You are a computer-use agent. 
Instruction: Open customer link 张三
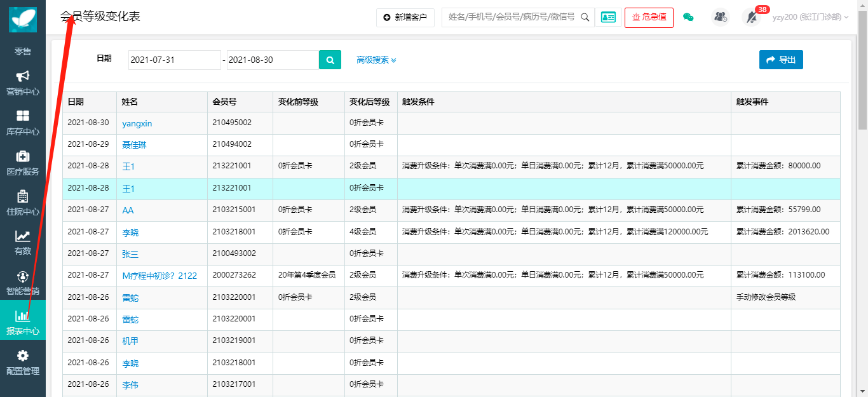[x=130, y=253]
